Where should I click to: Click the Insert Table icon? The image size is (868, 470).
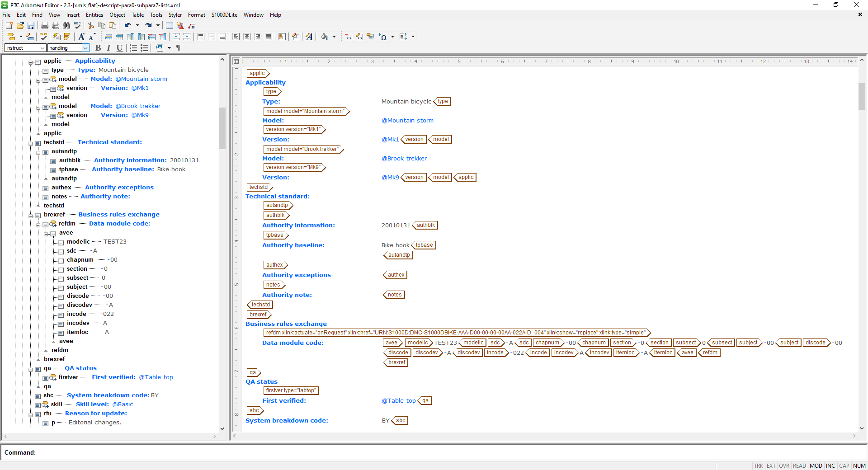(169, 26)
